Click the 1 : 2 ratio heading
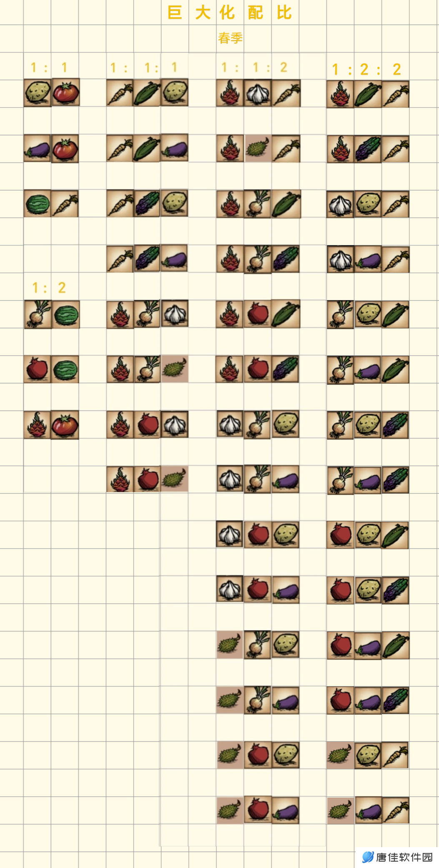 click(x=49, y=287)
